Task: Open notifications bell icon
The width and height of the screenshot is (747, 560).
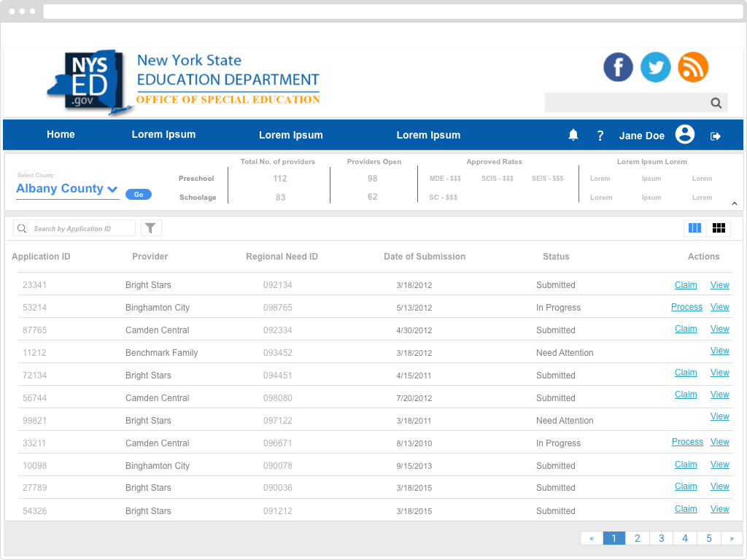Action: click(x=573, y=135)
